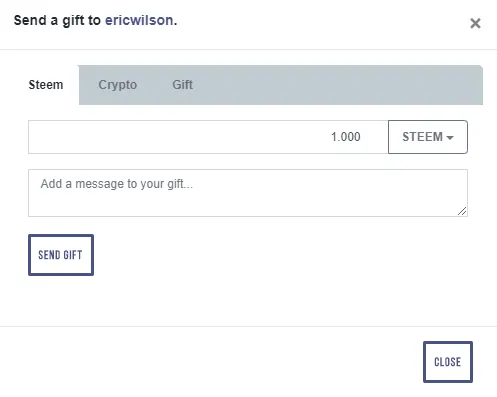
Task: Click the gray X in the header
Action: (475, 23)
